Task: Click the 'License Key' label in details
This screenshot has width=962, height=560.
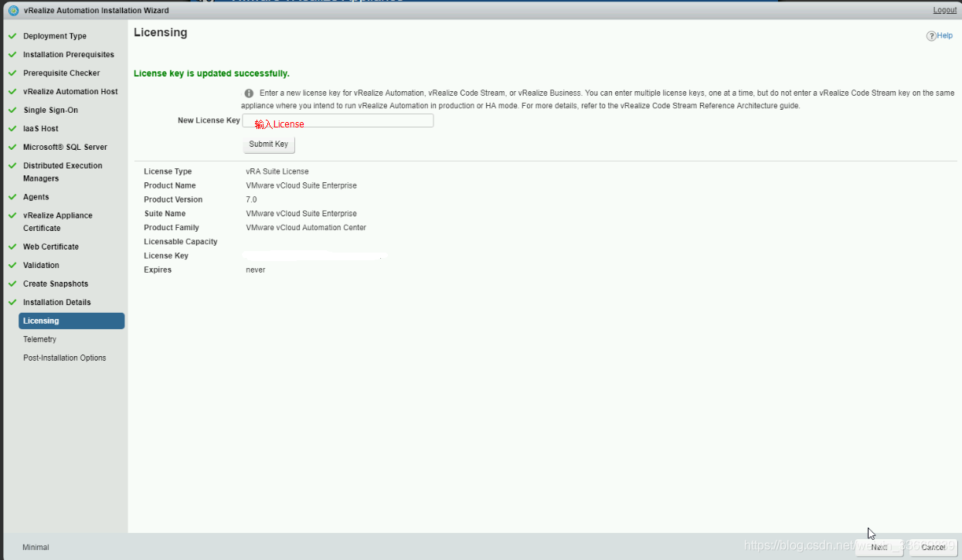Action: point(166,256)
